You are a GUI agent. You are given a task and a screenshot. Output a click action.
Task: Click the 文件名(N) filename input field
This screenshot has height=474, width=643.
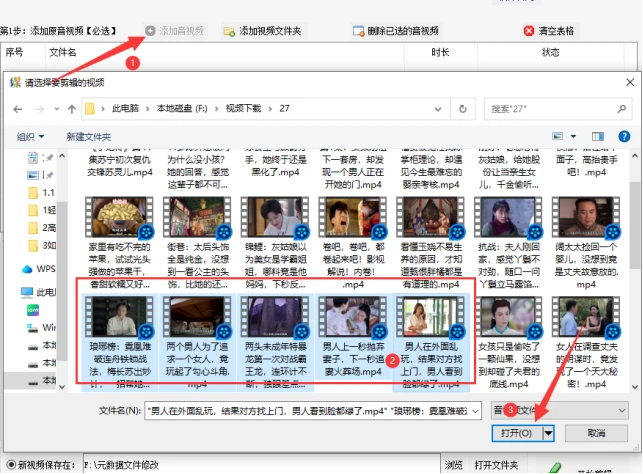(x=308, y=410)
